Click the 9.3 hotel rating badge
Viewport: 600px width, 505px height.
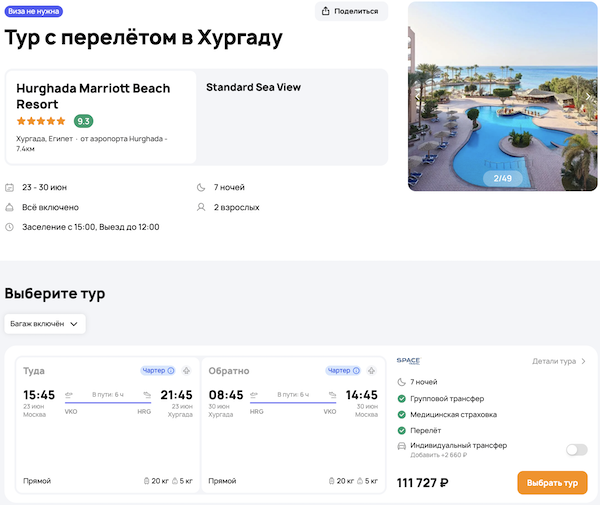[84, 121]
